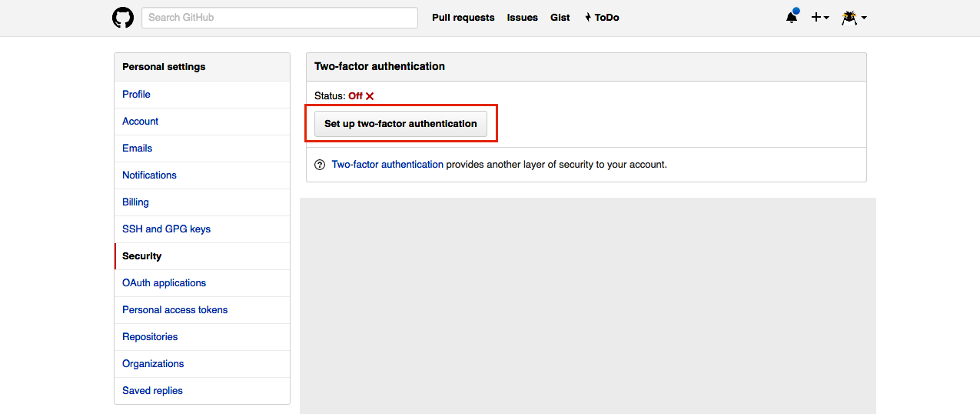Screen dimensions: 980x414
Task: Open Personal access tokens settings
Action: coord(202,310)
